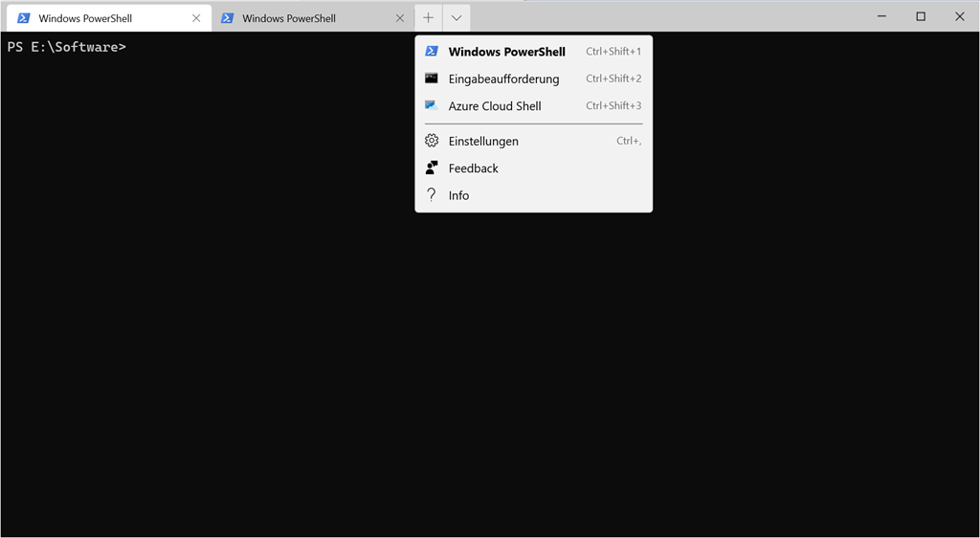Close the first Windows PowerShell tab
This screenshot has width=980, height=538.
[x=196, y=18]
